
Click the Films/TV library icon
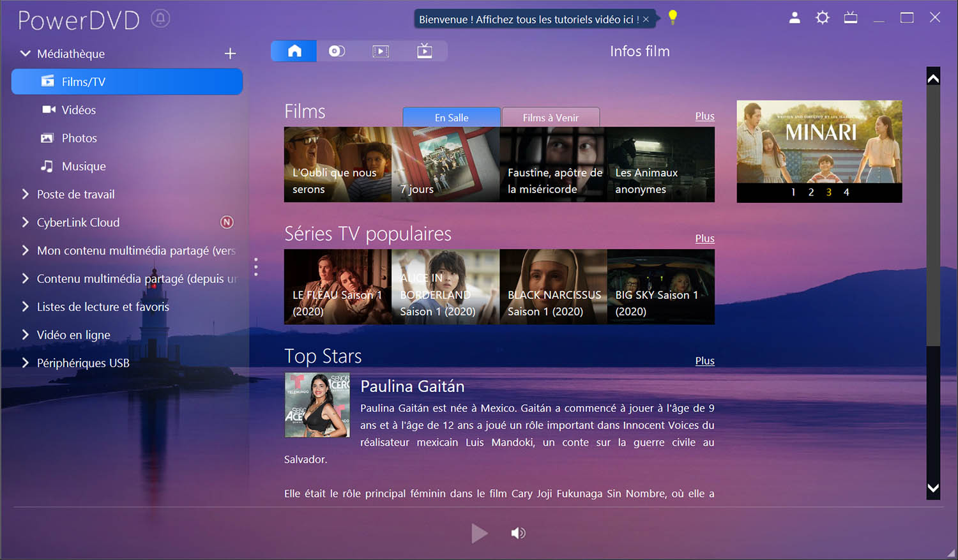[48, 81]
